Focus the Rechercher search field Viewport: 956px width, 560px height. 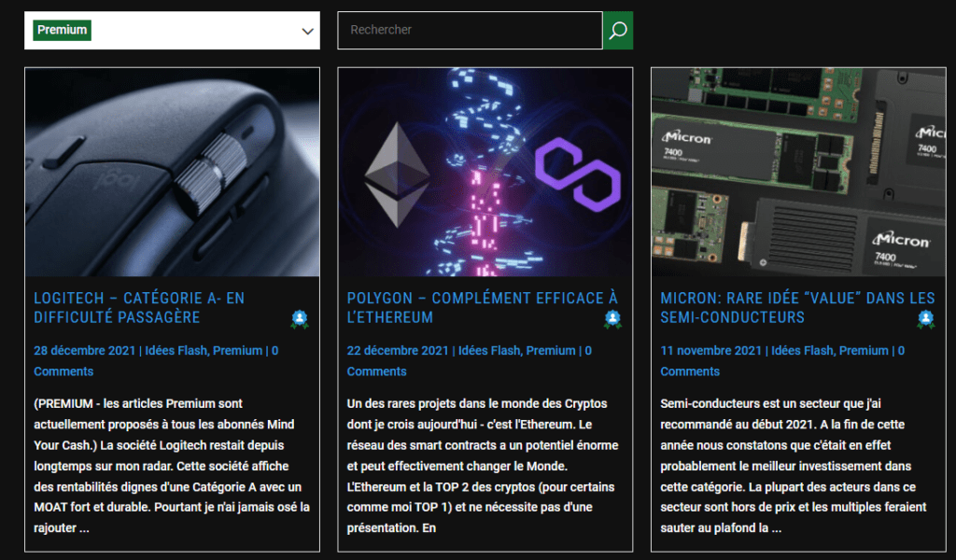[471, 30]
